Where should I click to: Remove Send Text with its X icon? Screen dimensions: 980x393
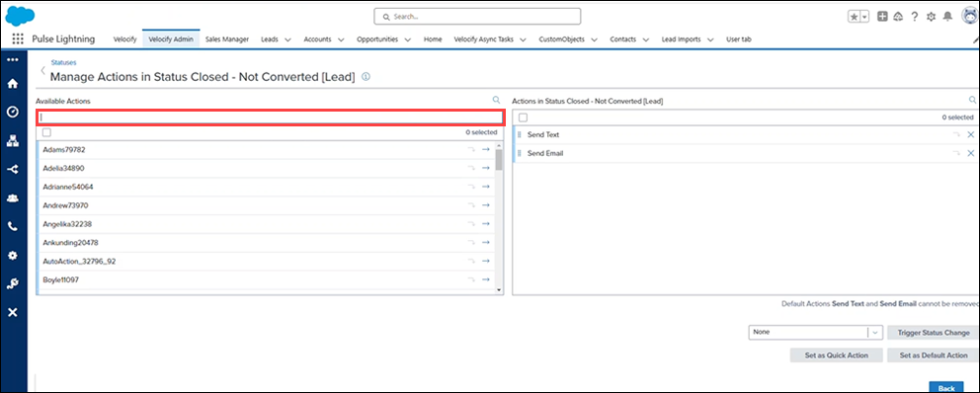coord(971,134)
